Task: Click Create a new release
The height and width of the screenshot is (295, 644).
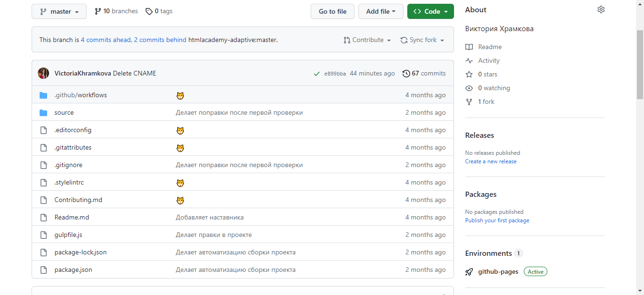Action: tap(491, 161)
